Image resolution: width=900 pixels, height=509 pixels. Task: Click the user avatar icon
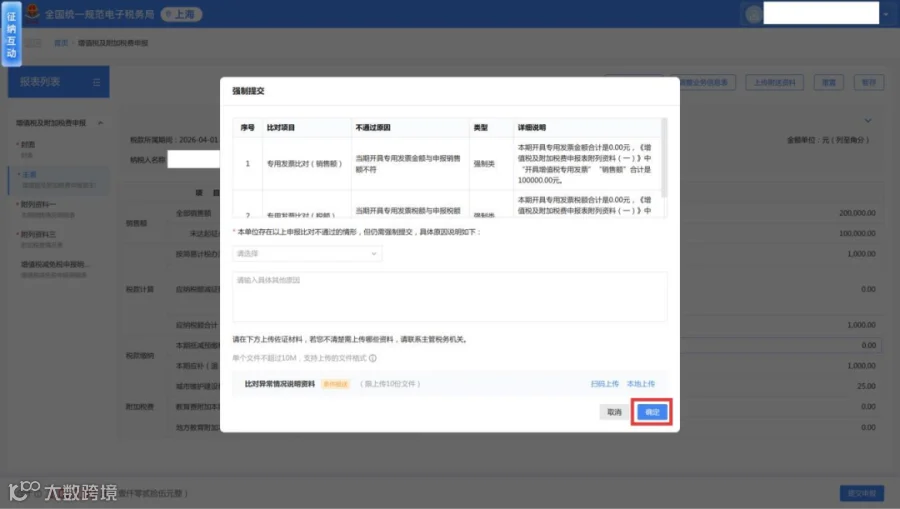[x=753, y=14]
